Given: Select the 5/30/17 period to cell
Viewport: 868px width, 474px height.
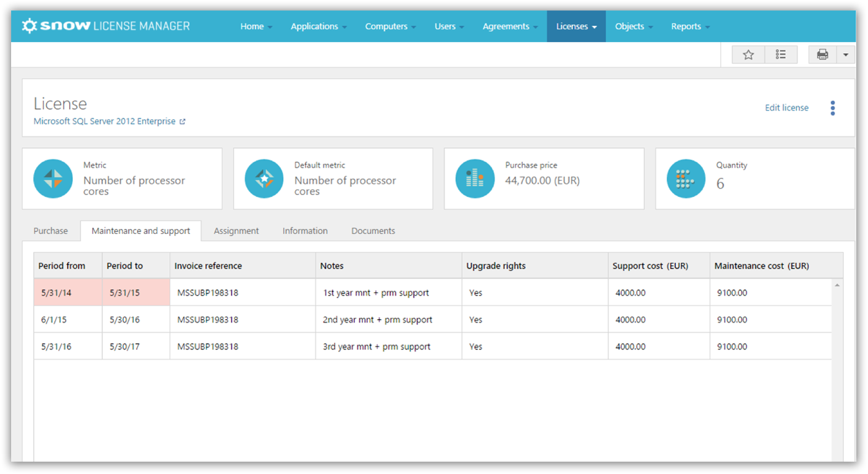Looking at the screenshot, I should (136, 347).
